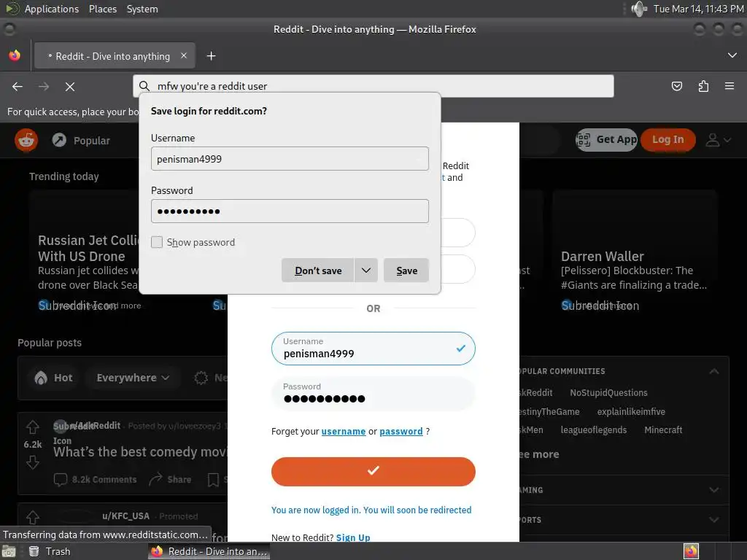Viewport: 747px width, 560px height.
Task: Open the user profile dropdown in Reddit header
Action: [x=718, y=140]
